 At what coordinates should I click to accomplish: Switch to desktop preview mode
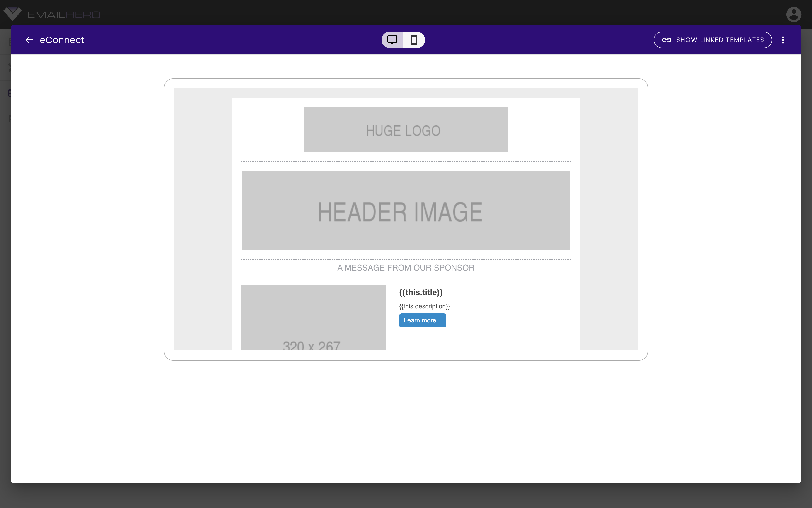point(392,40)
